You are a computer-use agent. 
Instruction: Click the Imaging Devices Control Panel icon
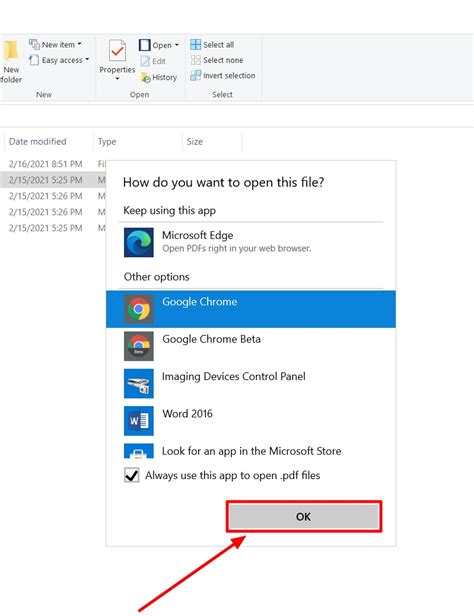point(139,383)
